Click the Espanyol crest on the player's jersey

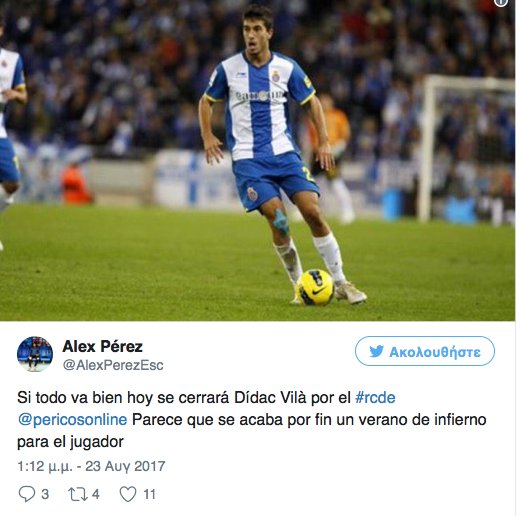click(x=276, y=76)
